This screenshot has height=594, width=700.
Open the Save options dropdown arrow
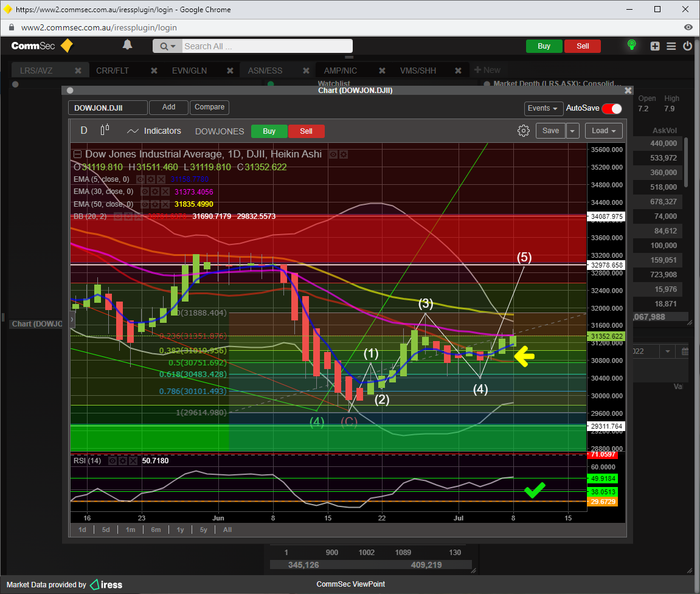tap(572, 131)
